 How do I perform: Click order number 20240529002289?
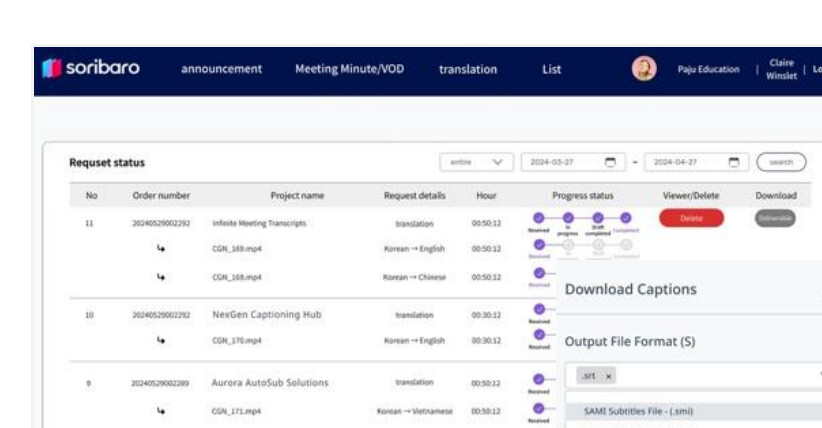[160, 383]
